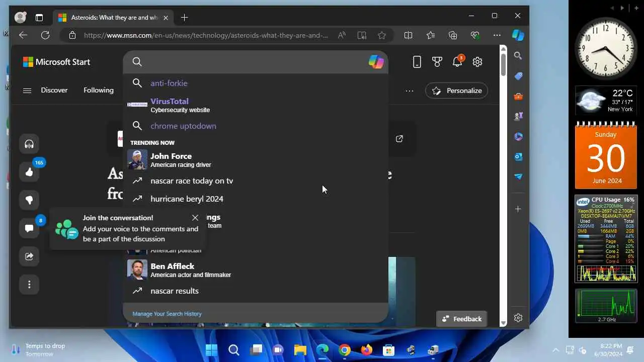Open the Windows Start menu
Screen dimensions: 644x362
pyautogui.click(x=212, y=350)
